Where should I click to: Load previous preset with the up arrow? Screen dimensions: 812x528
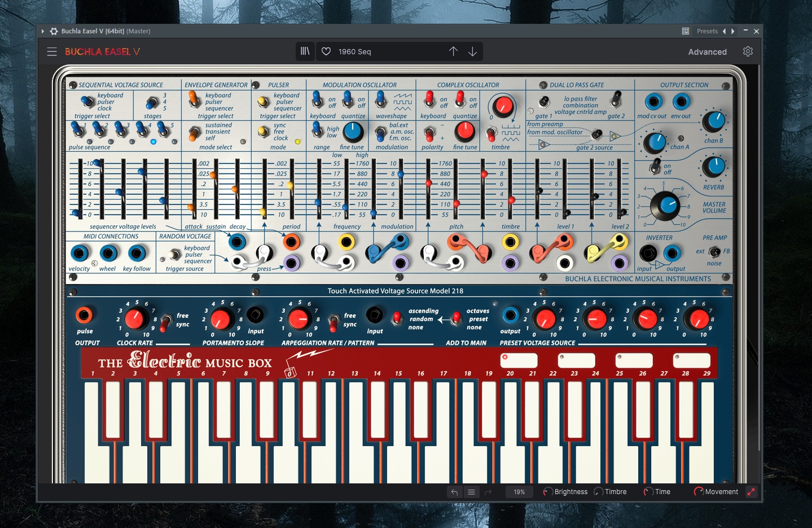pyautogui.click(x=453, y=51)
